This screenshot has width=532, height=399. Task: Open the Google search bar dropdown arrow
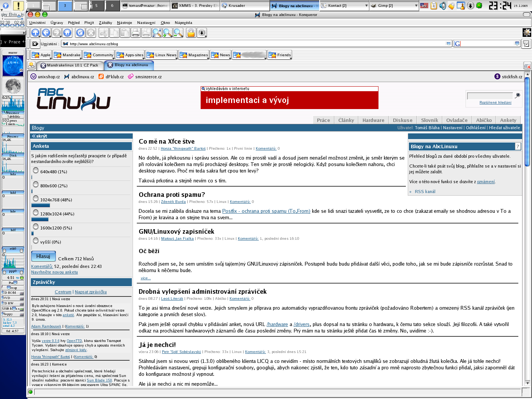click(517, 44)
